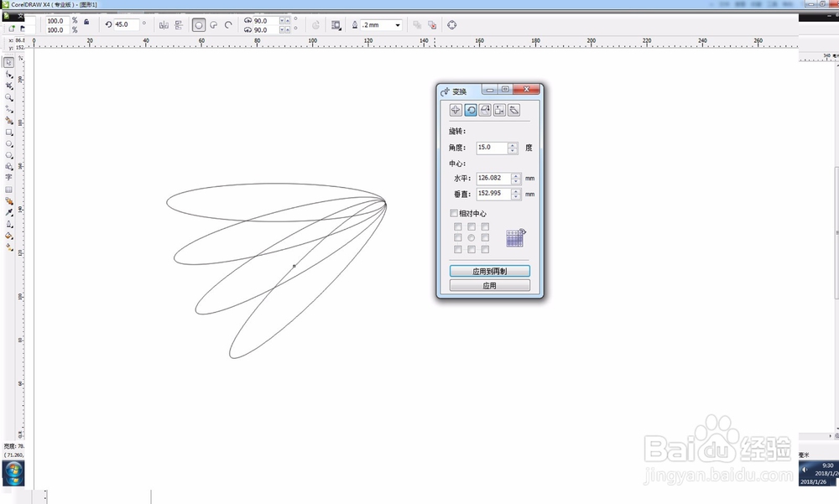The image size is (839, 504).
Task: Click the 应用到再制 button
Action: click(490, 271)
